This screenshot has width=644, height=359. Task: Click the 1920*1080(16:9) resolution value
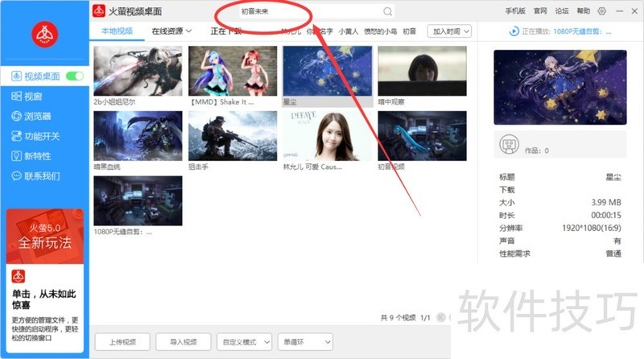592,228
